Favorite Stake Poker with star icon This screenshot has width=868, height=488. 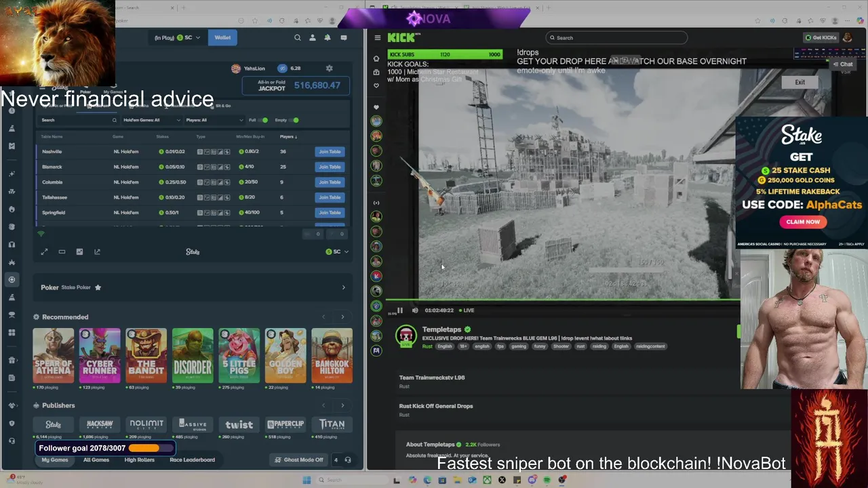(98, 287)
